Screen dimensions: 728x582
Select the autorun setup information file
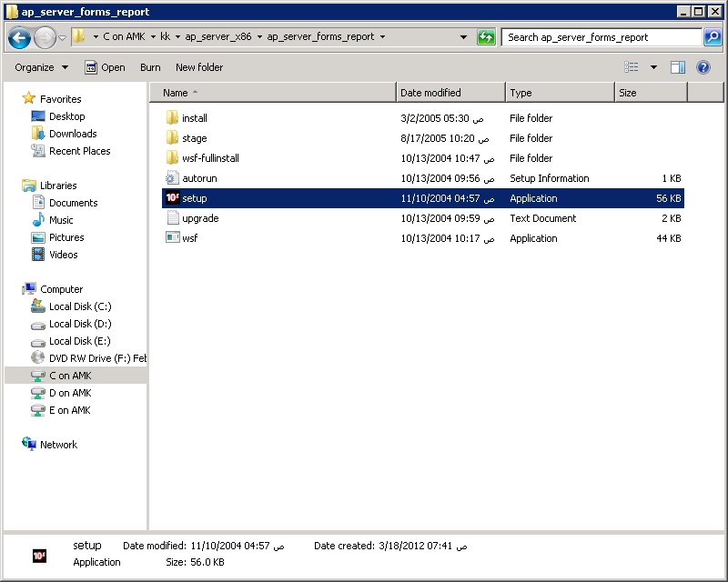point(198,178)
